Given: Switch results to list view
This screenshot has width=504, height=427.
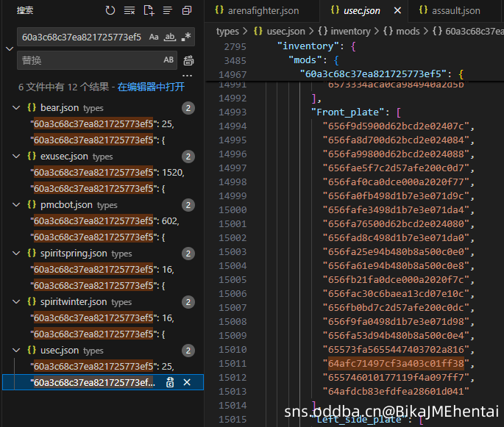Looking at the screenshot, I should [x=168, y=11].
